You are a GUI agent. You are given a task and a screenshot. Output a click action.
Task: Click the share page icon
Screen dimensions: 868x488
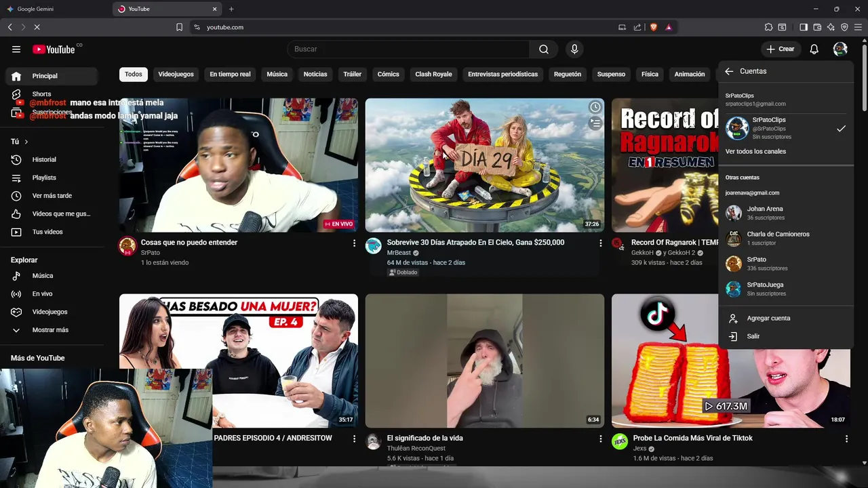pos(637,27)
